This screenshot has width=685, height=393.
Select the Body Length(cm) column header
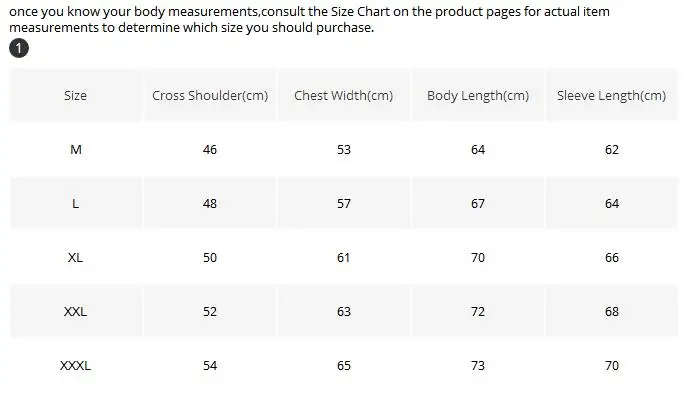pos(478,95)
